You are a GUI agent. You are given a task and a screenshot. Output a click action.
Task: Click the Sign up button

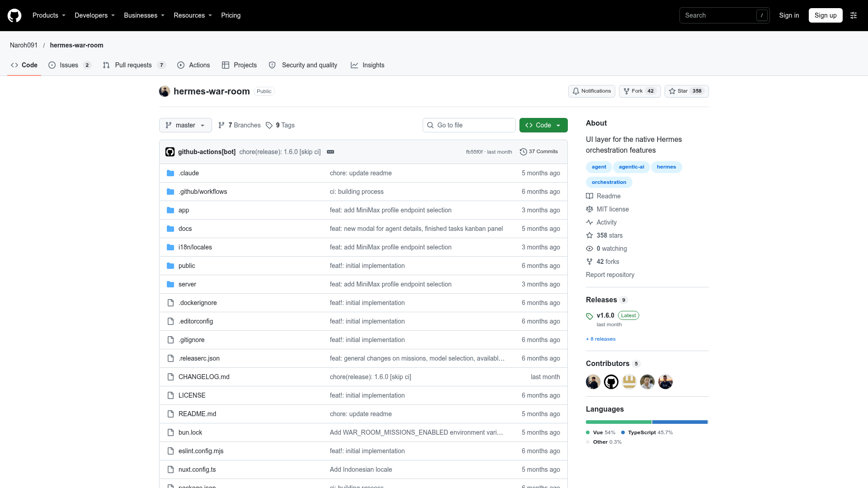coord(826,15)
